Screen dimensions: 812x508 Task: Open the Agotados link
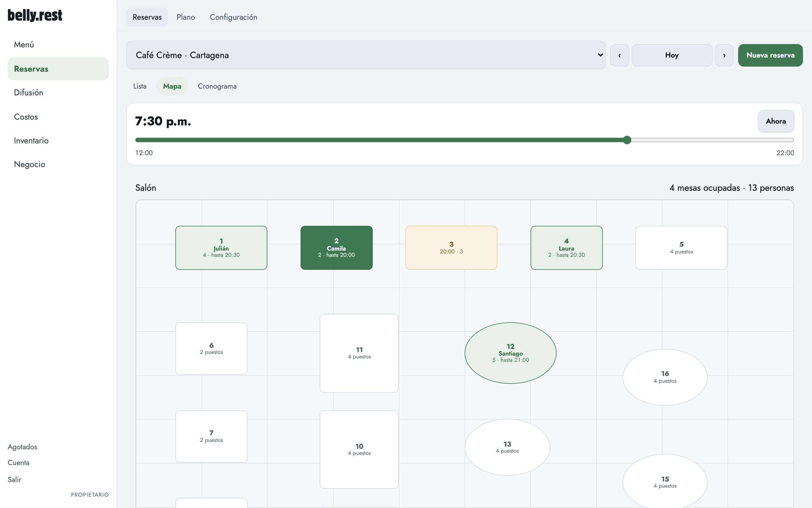click(x=23, y=447)
